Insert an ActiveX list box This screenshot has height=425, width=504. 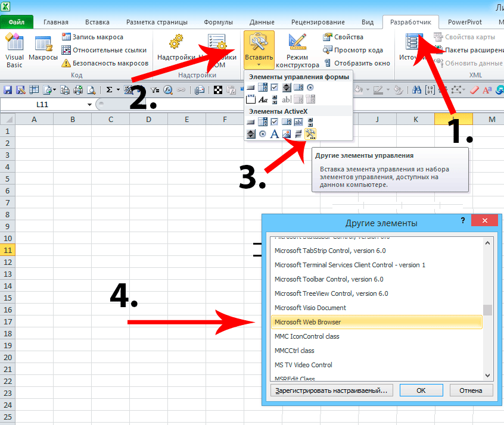[x=287, y=122]
